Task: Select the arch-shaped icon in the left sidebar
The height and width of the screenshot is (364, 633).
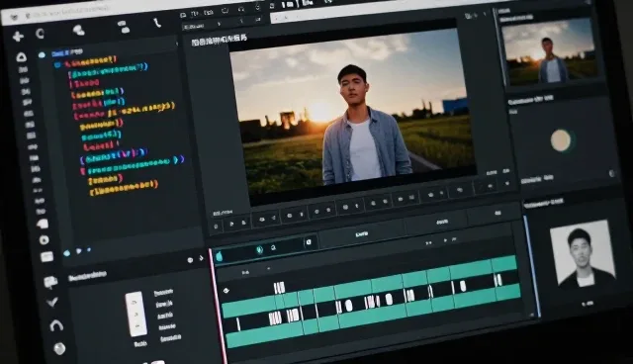Action: point(56,325)
